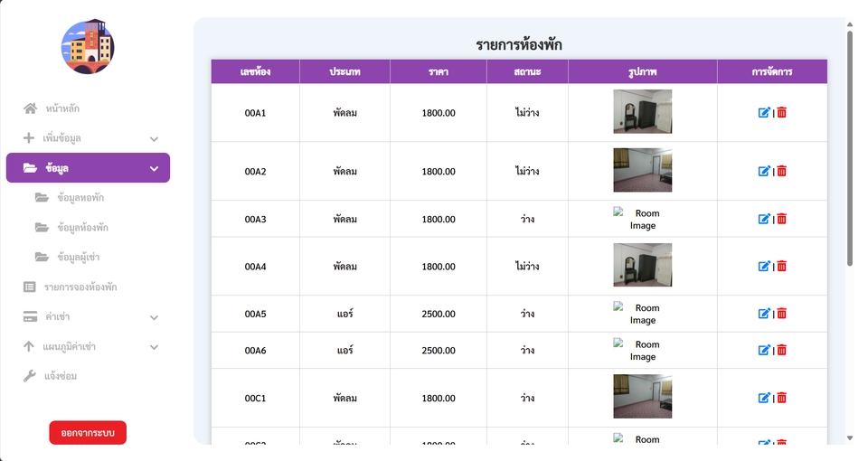Edit room 00A3 with the pencil icon
Image resolution: width=868 pixels, height=461 pixels.
point(764,219)
